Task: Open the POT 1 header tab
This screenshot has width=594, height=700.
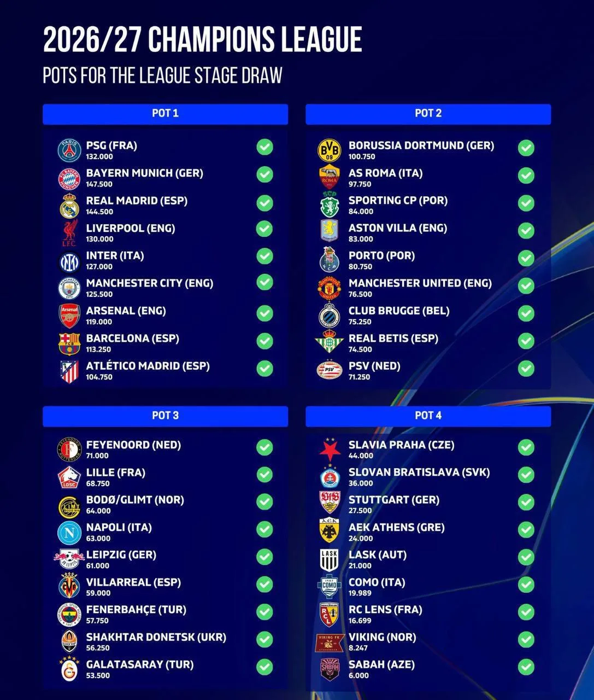Action: [x=165, y=114]
